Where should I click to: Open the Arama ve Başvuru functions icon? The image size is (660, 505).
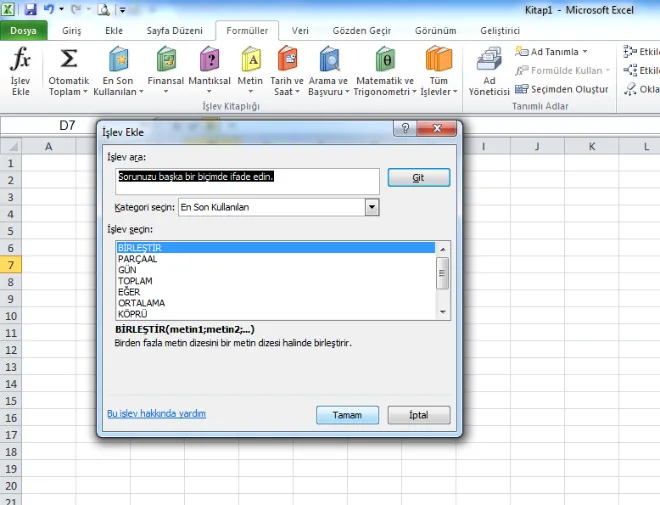(328, 62)
